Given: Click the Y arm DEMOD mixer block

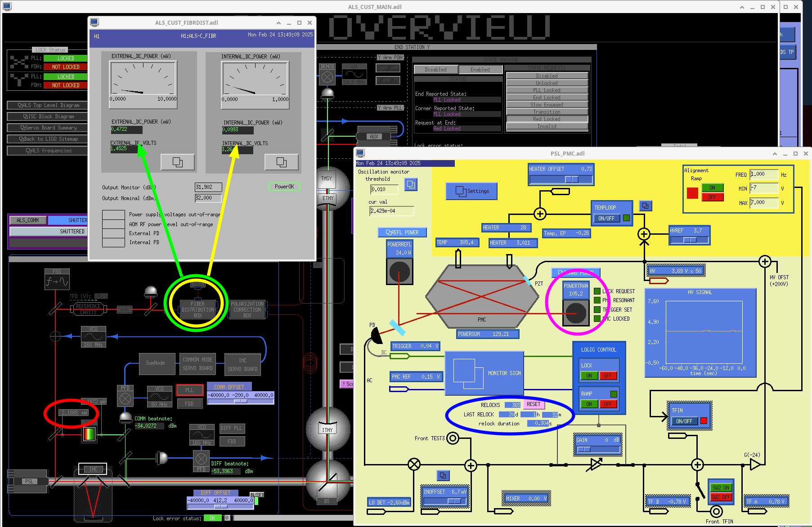Looking at the screenshot, I should pyautogui.click(x=327, y=74).
